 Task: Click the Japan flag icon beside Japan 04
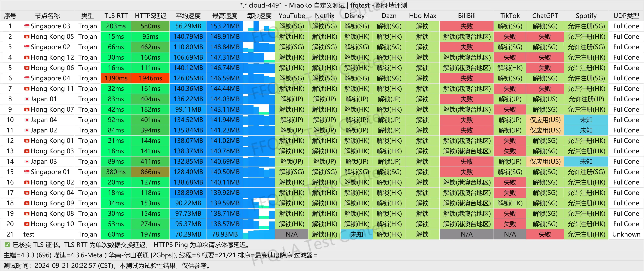pos(27,120)
